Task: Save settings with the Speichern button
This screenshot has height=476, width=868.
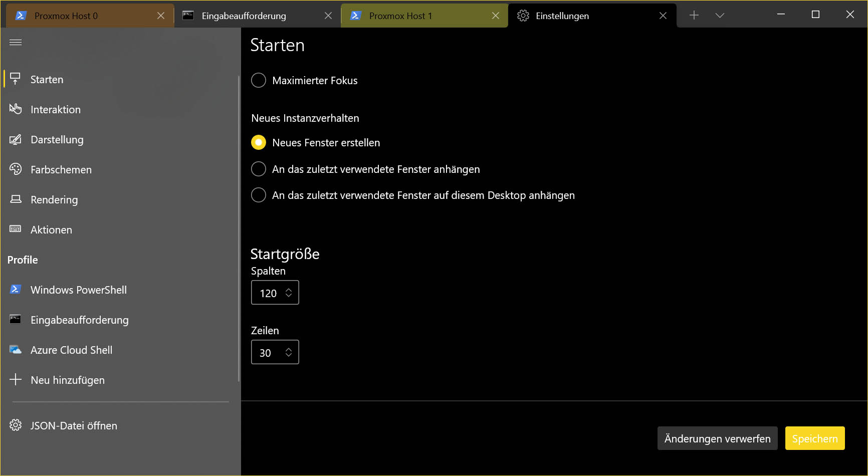Action: [x=814, y=438]
